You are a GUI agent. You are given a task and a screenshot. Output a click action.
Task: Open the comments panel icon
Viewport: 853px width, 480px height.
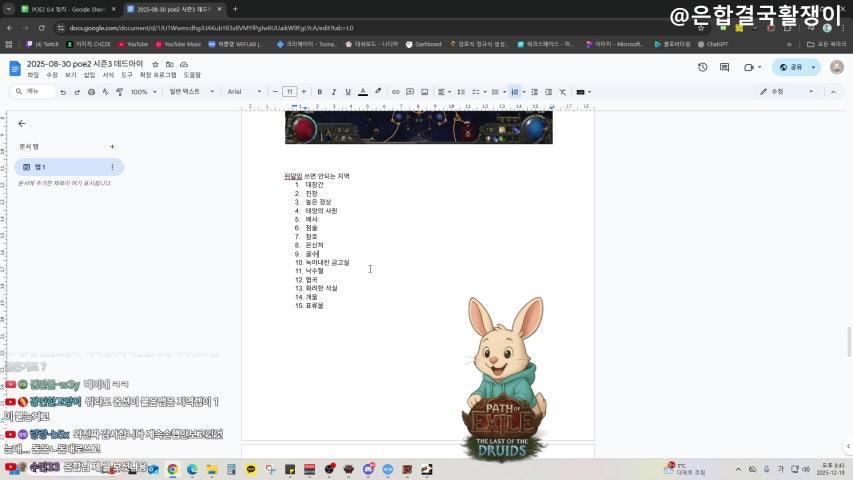[725, 67]
